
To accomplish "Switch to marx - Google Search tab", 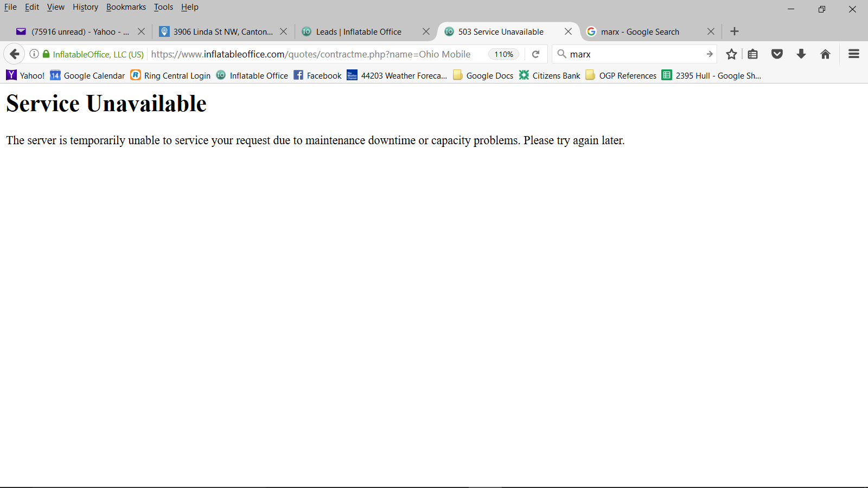I will [640, 32].
